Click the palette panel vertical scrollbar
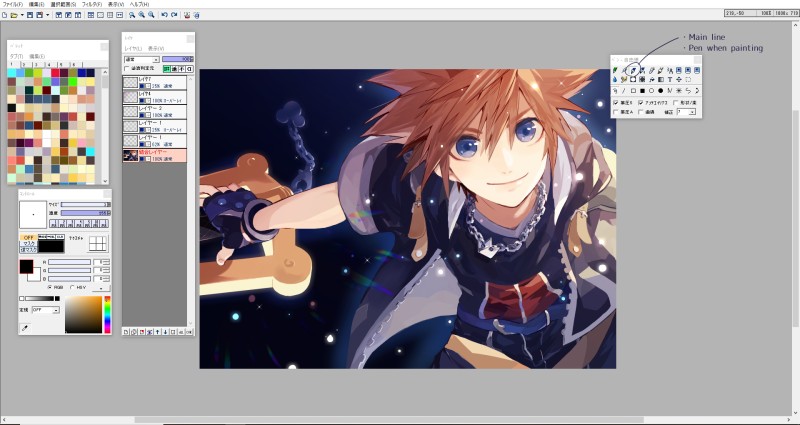This screenshot has width=800, height=425. [x=105, y=126]
